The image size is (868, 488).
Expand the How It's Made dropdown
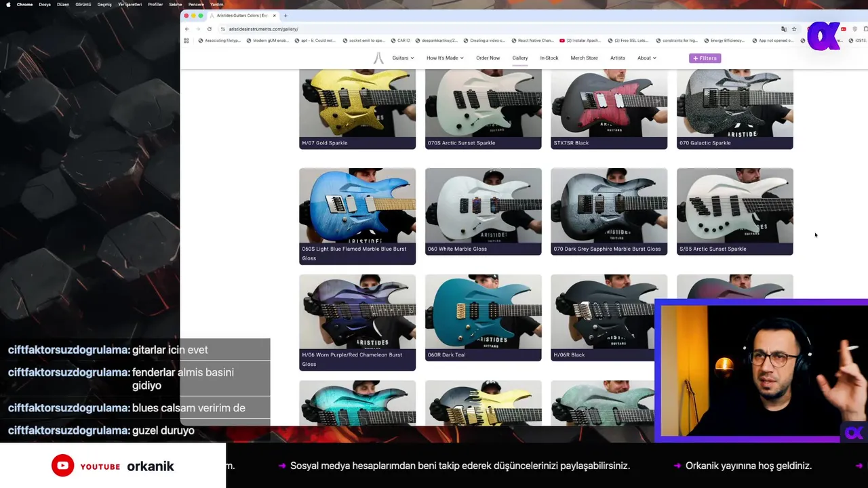tap(445, 58)
